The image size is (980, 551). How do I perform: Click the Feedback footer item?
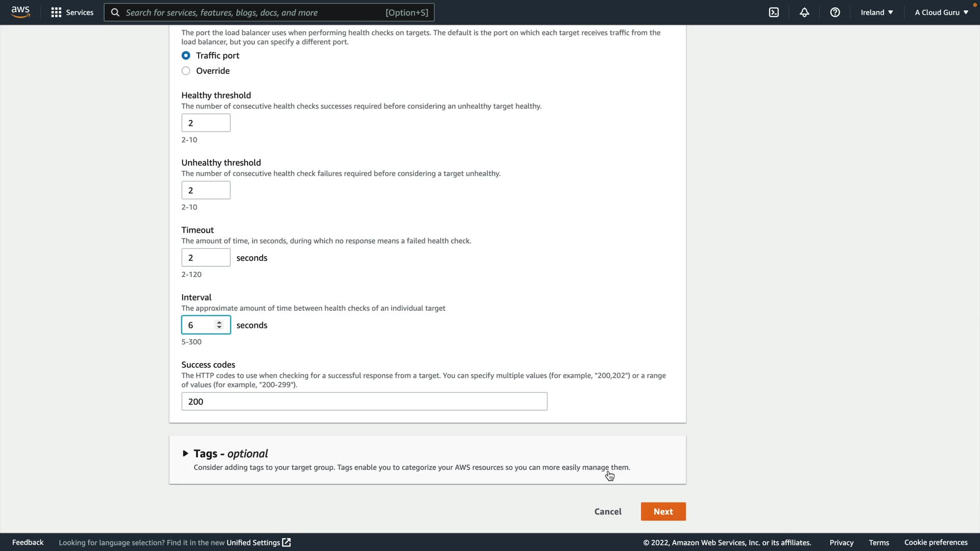pyautogui.click(x=28, y=542)
